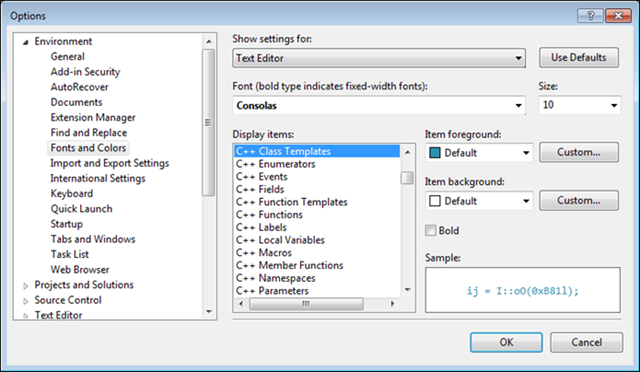The image size is (640, 372).
Task: Collapse the Environment tree node
Action: tap(25, 42)
